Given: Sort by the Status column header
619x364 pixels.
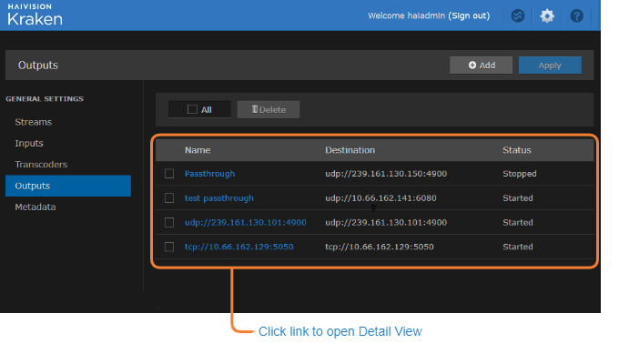Looking at the screenshot, I should (x=517, y=150).
